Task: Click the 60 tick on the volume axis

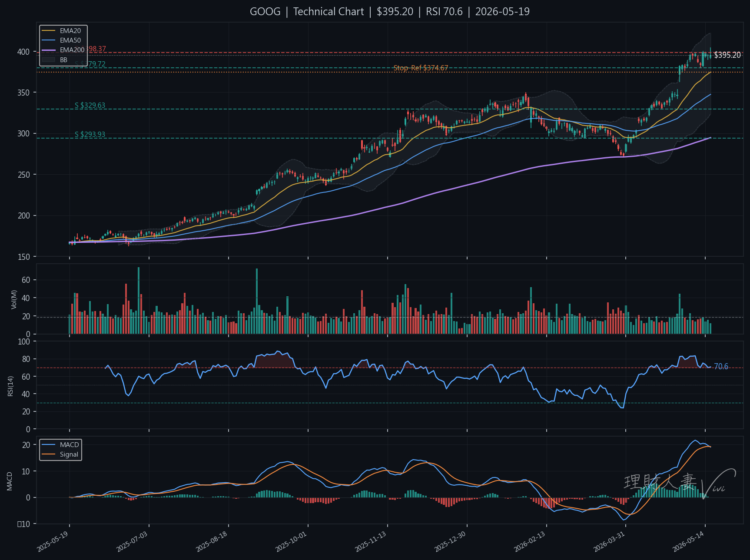Action: pyautogui.click(x=26, y=280)
